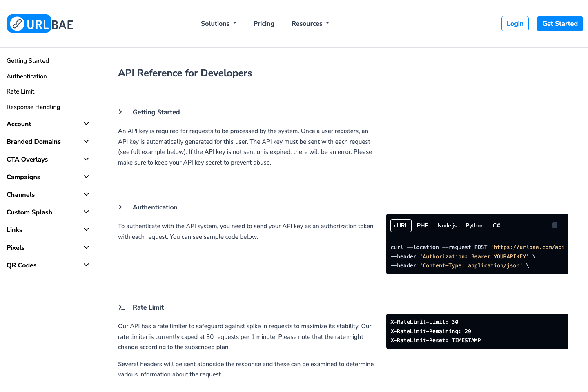Click the URLBAE logo icon
Screen dimensions: 588x392
[16, 24]
